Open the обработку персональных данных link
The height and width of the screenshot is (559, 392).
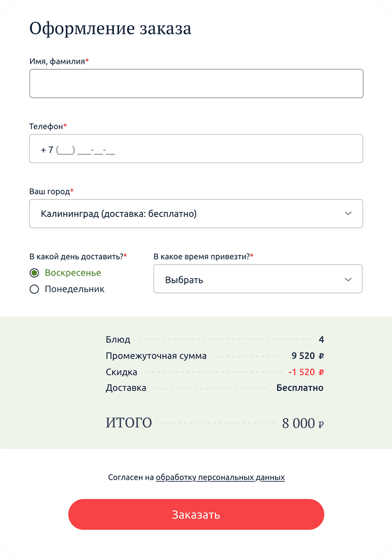click(x=220, y=477)
